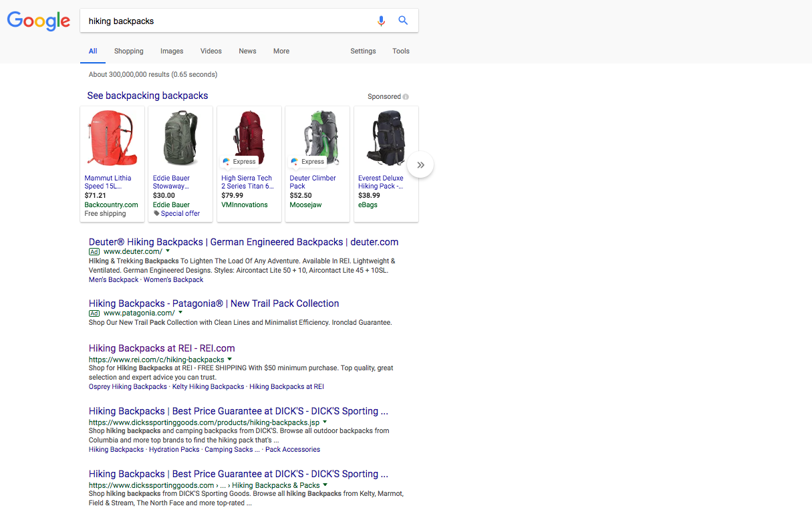Advance shopping carousel with double-arrow button
812x518 pixels.
tap(420, 164)
